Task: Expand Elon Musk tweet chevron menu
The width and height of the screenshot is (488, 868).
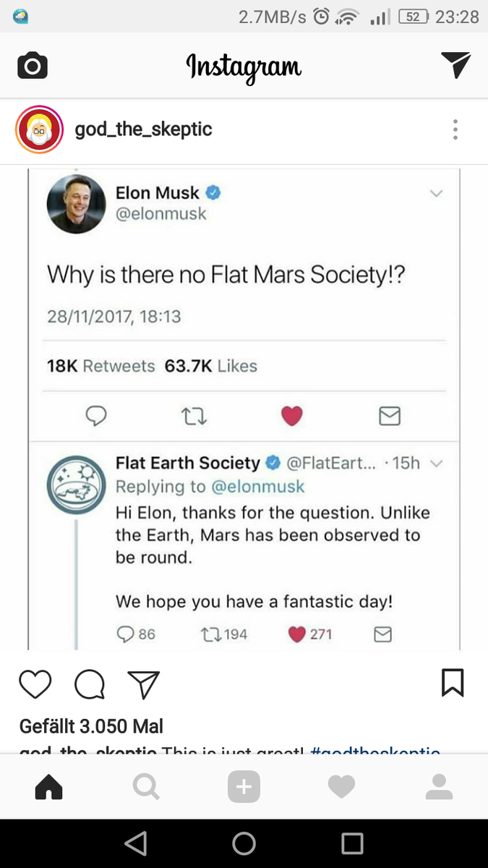Action: point(435,194)
